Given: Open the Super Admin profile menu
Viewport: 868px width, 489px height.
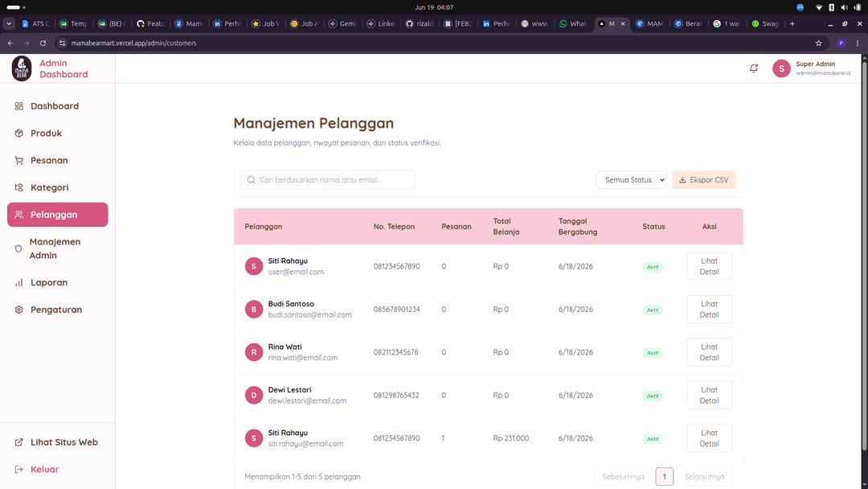Looking at the screenshot, I should pyautogui.click(x=812, y=68).
